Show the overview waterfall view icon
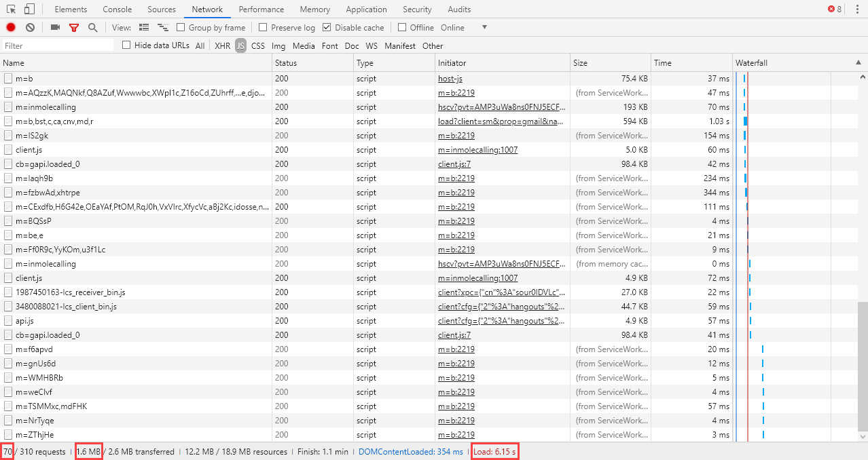The width and height of the screenshot is (868, 460). pos(162,27)
